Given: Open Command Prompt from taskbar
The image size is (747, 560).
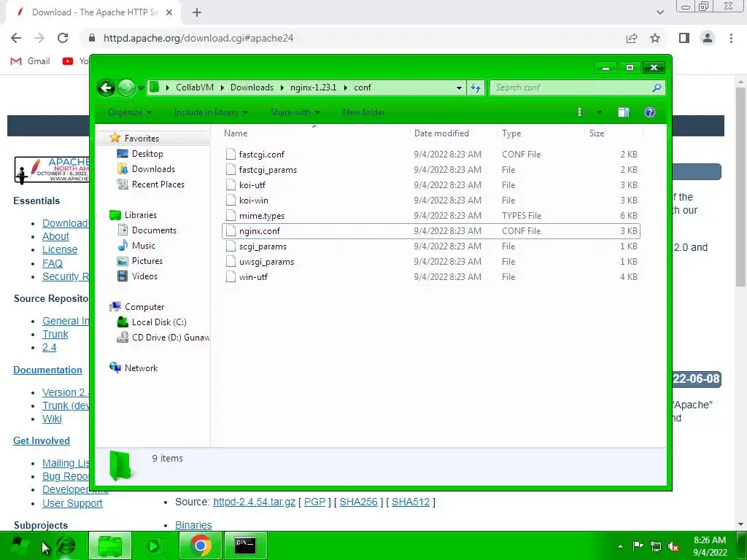Looking at the screenshot, I should pyautogui.click(x=245, y=545).
